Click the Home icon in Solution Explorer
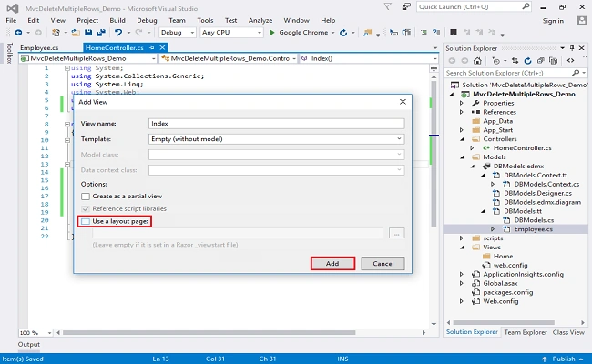This screenshot has height=364, width=592. pos(477,61)
